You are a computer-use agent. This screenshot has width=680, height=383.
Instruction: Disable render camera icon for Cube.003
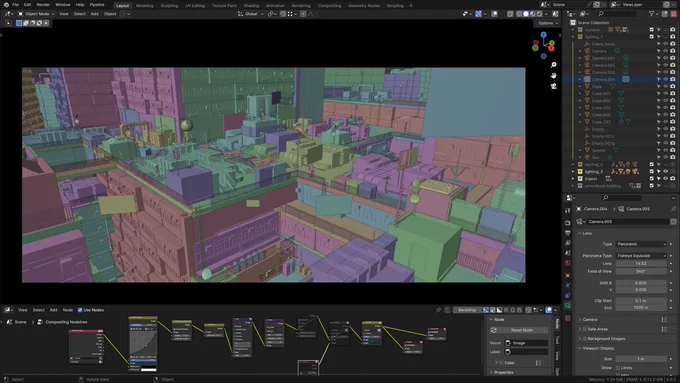[x=673, y=108]
